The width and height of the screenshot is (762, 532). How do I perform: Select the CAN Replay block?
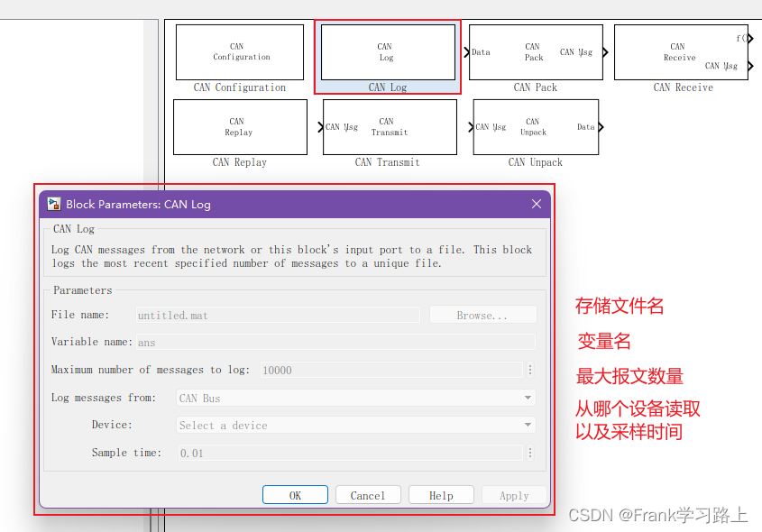pyautogui.click(x=239, y=126)
